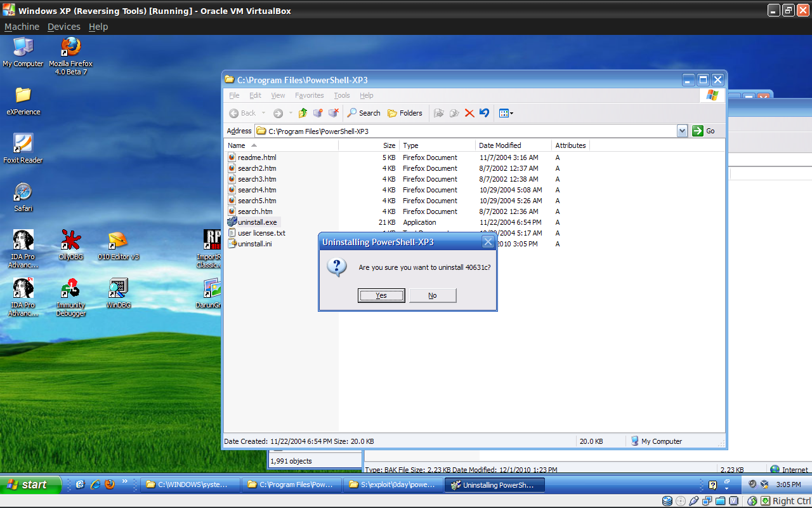
Task: Click the Address bar path field
Action: click(471, 131)
